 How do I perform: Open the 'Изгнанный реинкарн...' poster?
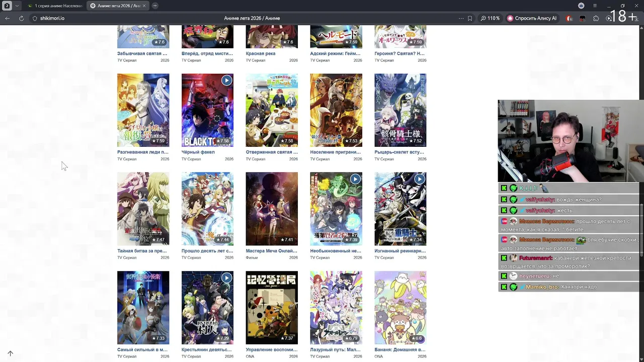(x=400, y=209)
